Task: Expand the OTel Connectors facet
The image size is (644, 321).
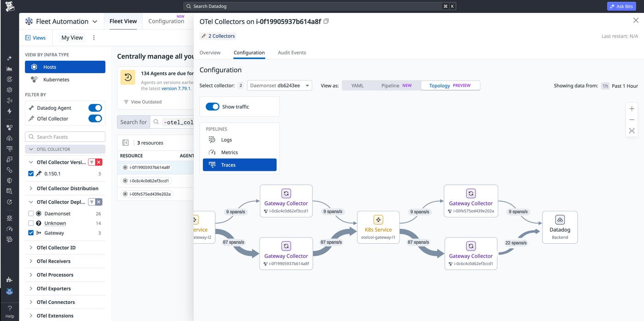Action: point(31,302)
